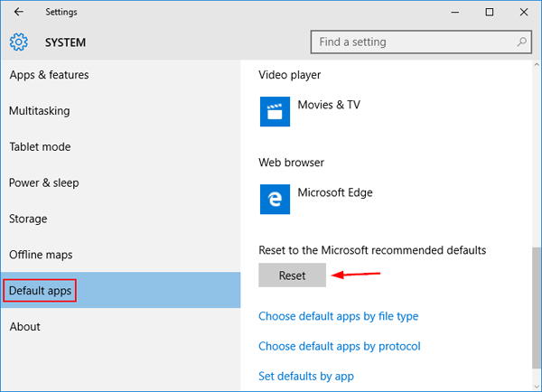Viewport: 542px width, 392px height.
Task: Select Default apps in sidebar
Action: click(39, 291)
